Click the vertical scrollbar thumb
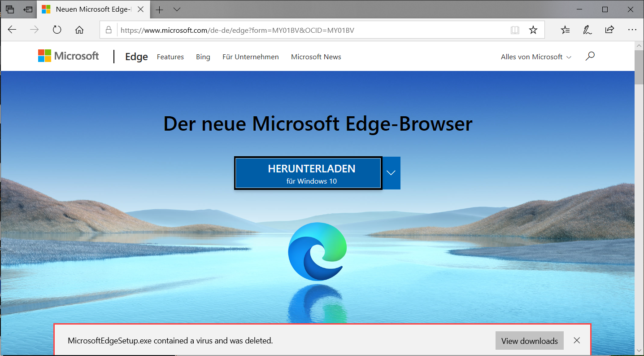The width and height of the screenshot is (644, 356). pos(639,67)
